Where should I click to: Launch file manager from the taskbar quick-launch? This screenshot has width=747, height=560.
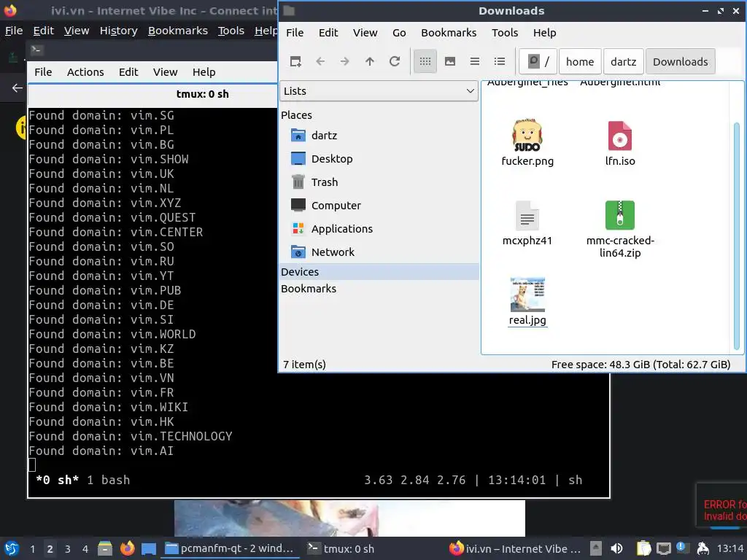click(105, 548)
